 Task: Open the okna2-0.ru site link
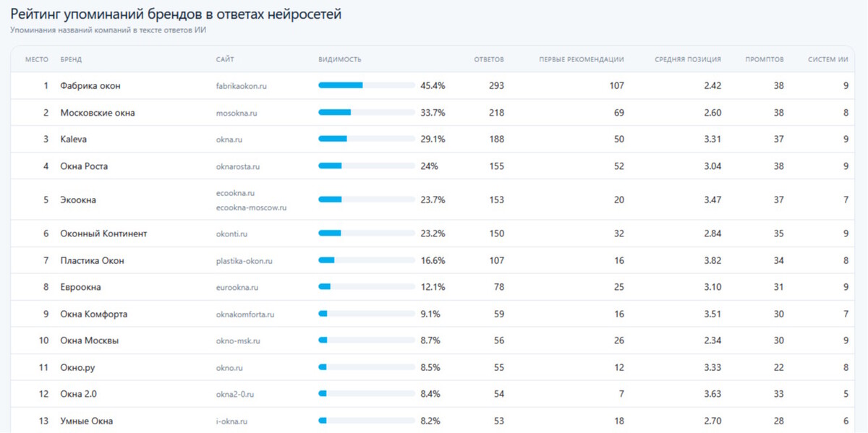pyautogui.click(x=234, y=395)
